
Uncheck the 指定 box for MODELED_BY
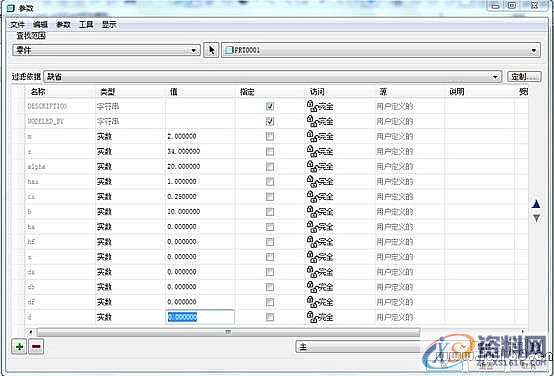coord(270,121)
